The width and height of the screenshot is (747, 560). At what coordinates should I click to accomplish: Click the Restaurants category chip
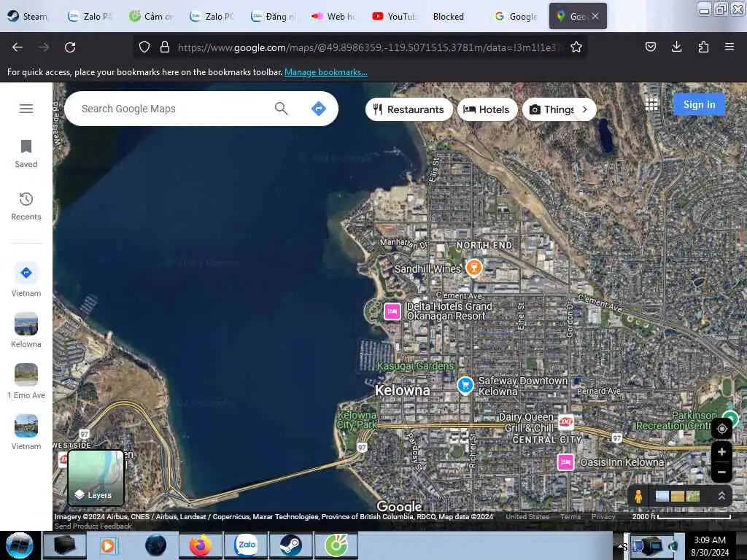point(409,109)
